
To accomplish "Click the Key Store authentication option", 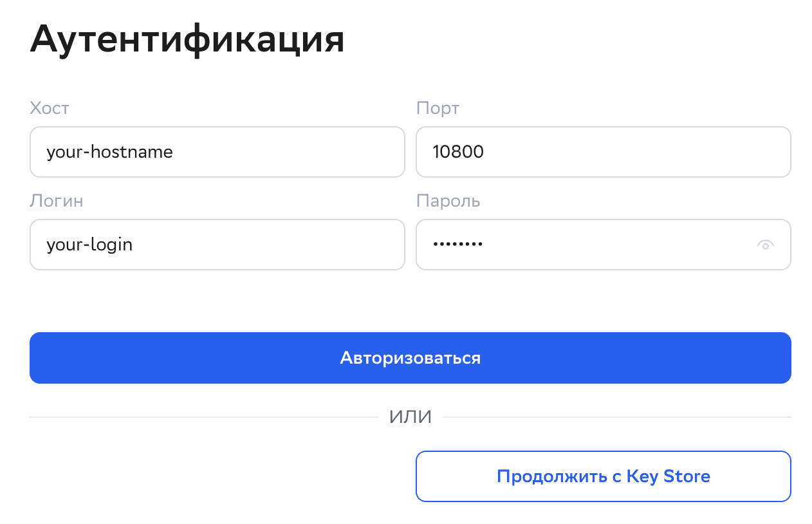I will click(x=603, y=476).
